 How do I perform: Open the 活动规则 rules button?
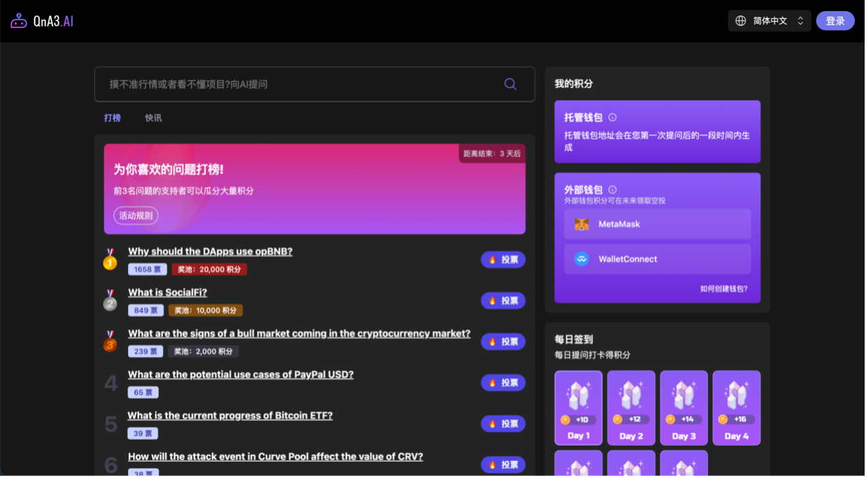coord(136,216)
